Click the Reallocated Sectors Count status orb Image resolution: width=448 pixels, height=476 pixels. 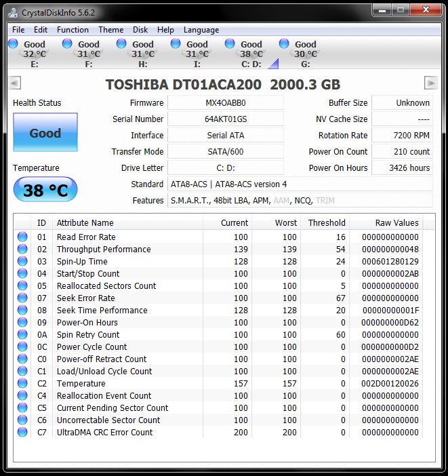coord(22,286)
